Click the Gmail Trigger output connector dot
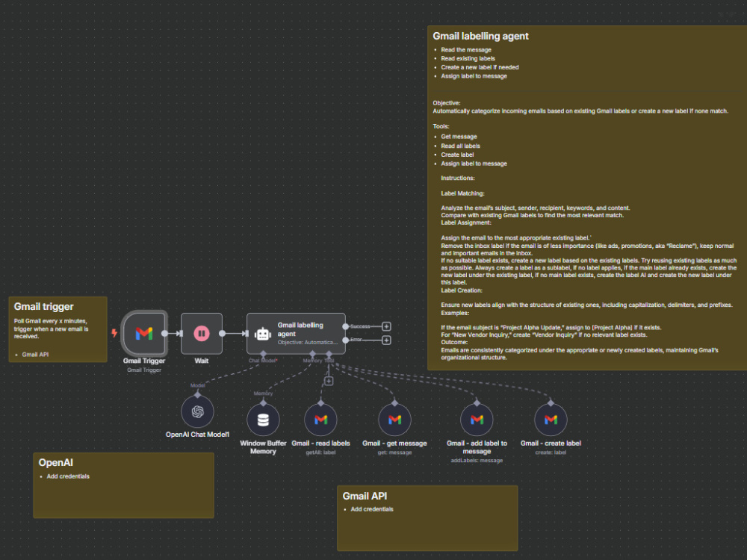The image size is (747, 560). [x=164, y=333]
